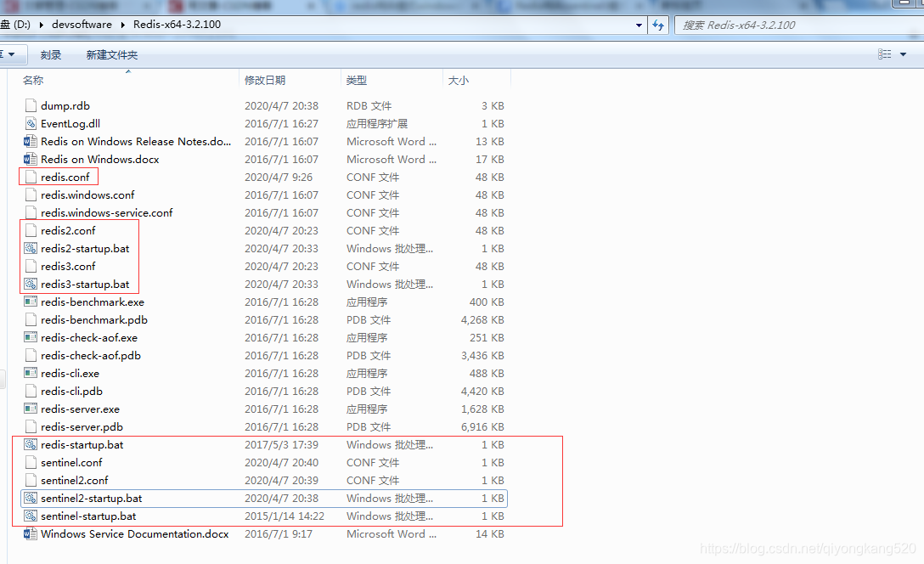Click the redis-cli.exe application icon
The height and width of the screenshot is (564, 924).
(x=30, y=373)
